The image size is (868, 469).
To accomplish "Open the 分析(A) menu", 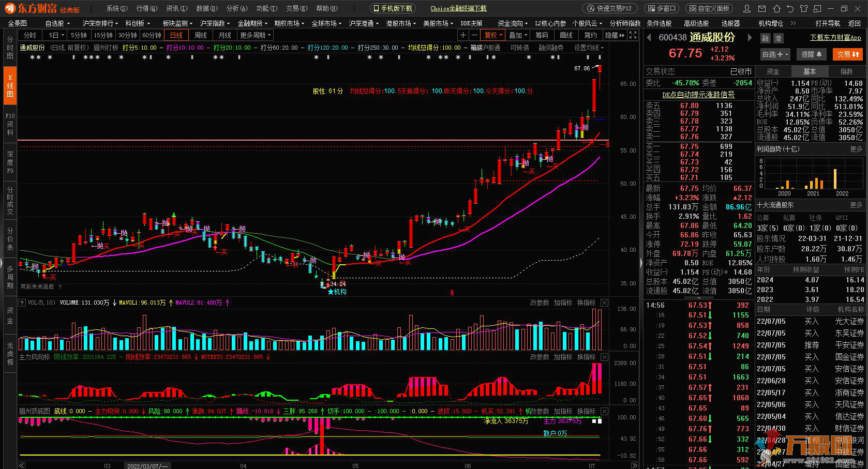I will (x=237, y=8).
